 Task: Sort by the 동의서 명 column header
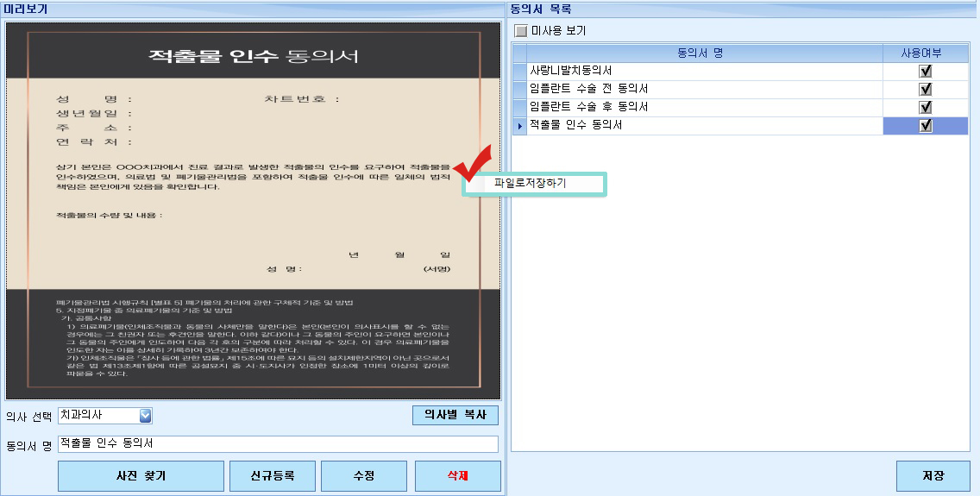700,53
